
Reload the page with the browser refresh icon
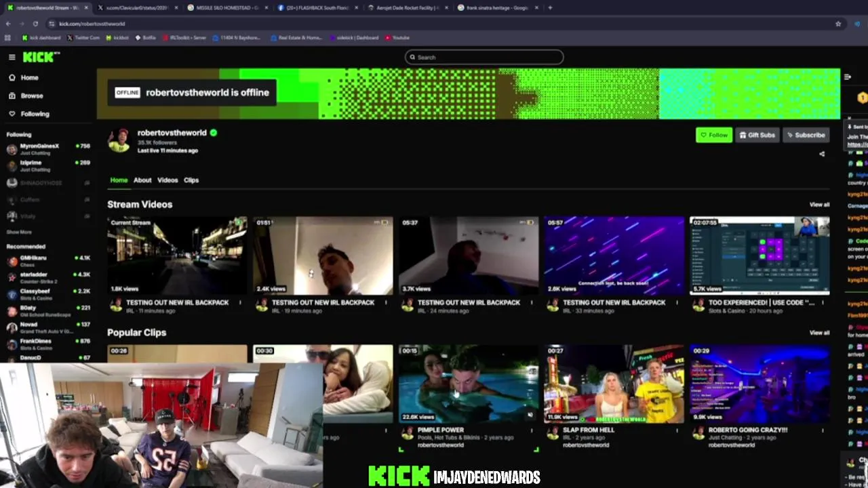pos(35,24)
